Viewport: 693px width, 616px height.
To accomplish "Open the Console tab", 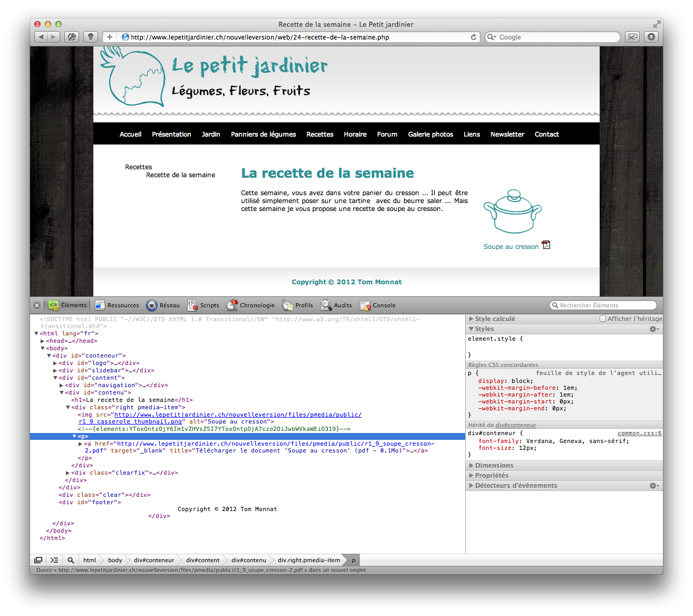I will pyautogui.click(x=378, y=305).
